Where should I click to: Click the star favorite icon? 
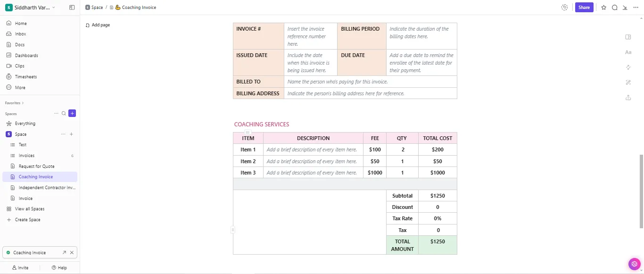604,8
